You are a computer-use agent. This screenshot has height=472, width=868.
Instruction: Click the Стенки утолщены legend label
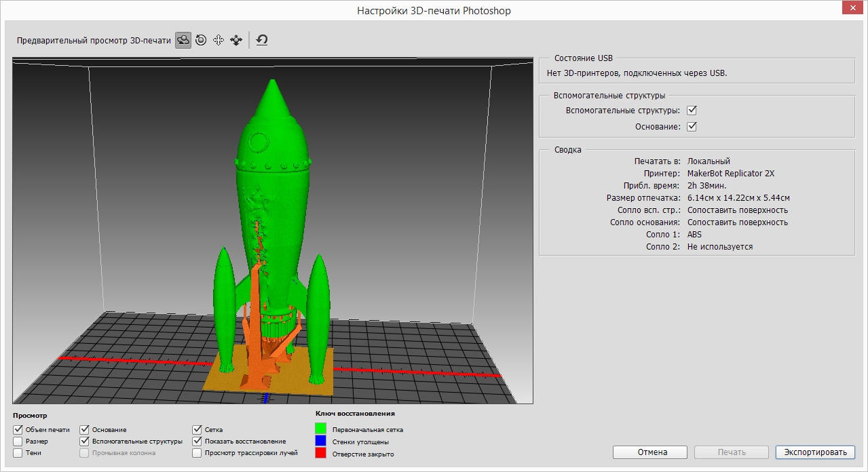tap(360, 442)
